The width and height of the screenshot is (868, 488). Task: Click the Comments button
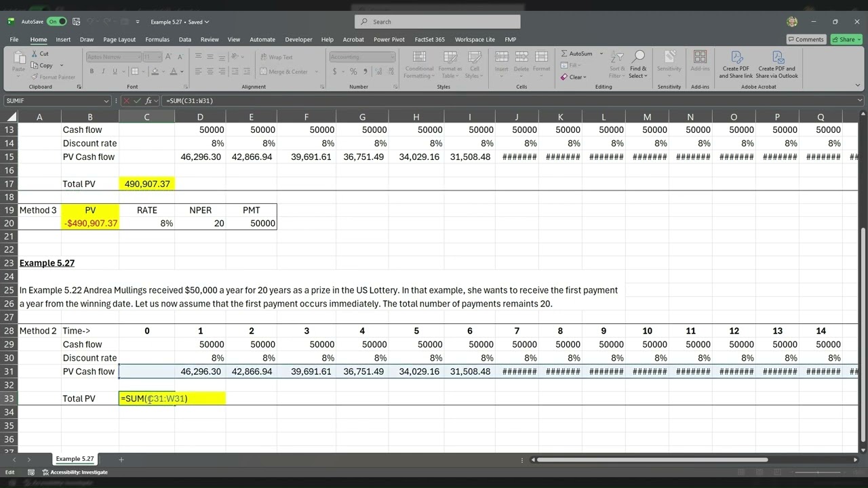click(806, 39)
